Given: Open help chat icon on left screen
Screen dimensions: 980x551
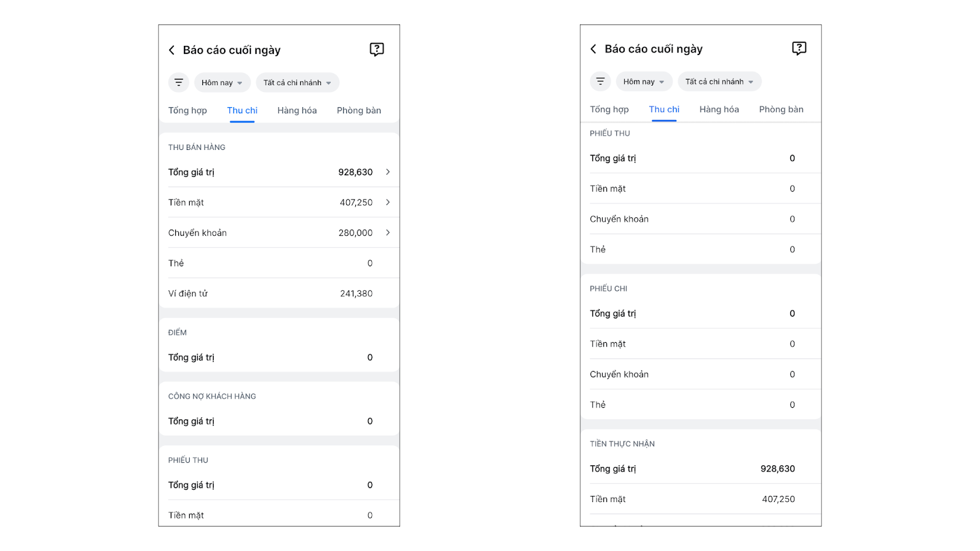Looking at the screenshot, I should pos(377,50).
